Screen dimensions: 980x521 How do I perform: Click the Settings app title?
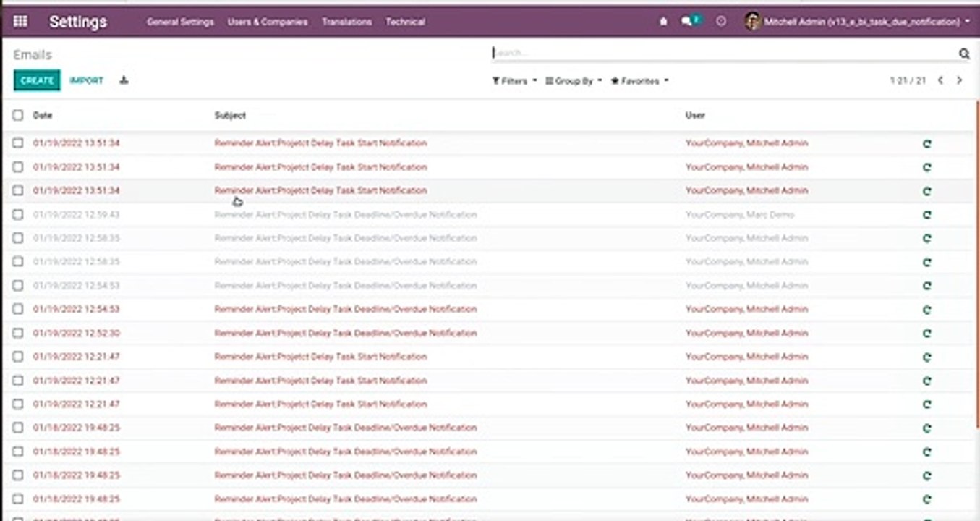[78, 22]
